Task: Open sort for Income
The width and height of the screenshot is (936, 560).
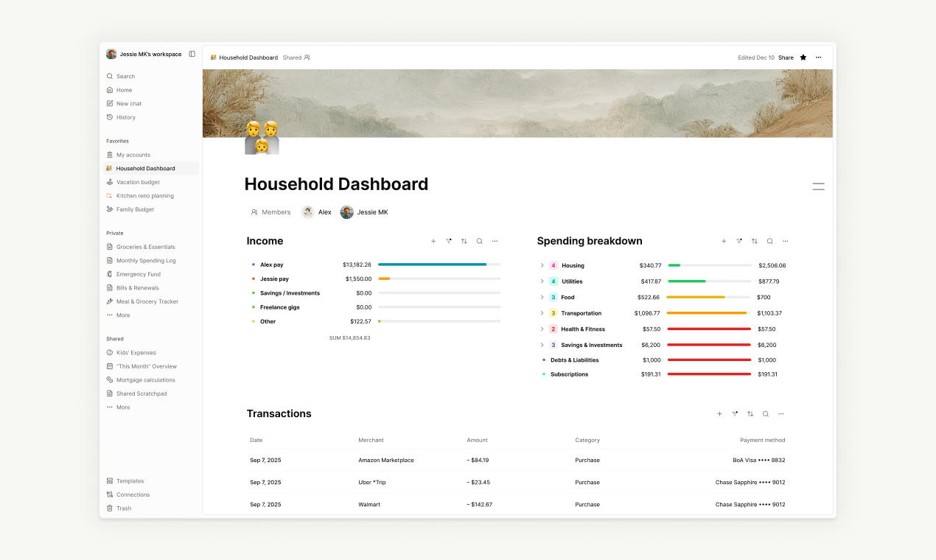Action: pos(464,241)
